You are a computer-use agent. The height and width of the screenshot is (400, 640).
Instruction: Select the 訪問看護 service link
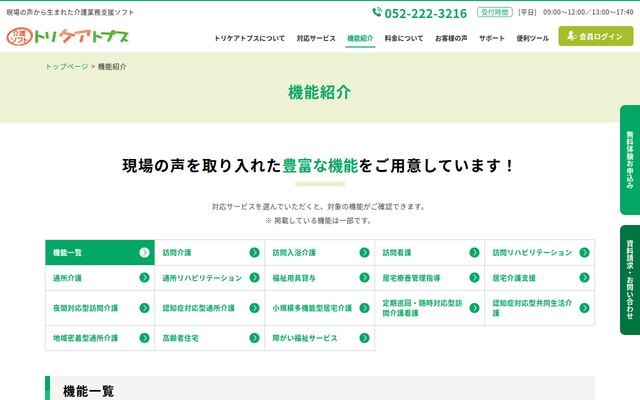[430, 253]
